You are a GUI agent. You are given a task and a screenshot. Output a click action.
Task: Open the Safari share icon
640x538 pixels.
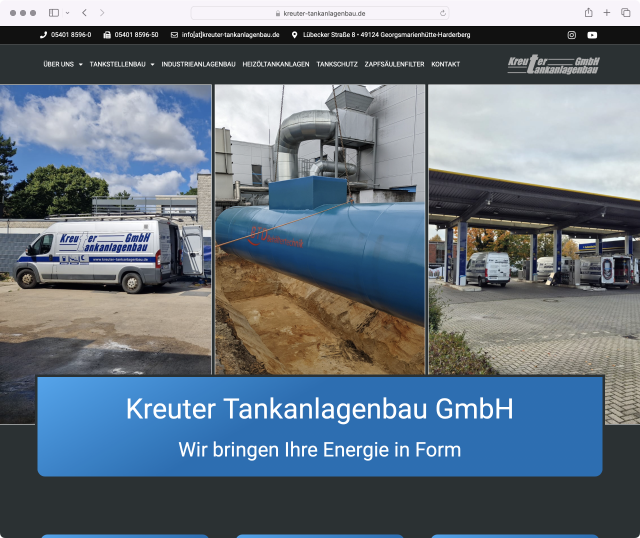pyautogui.click(x=588, y=13)
